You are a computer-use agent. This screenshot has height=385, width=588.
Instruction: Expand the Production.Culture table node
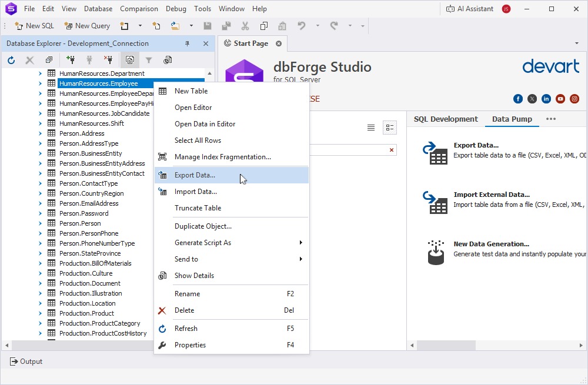(40, 273)
